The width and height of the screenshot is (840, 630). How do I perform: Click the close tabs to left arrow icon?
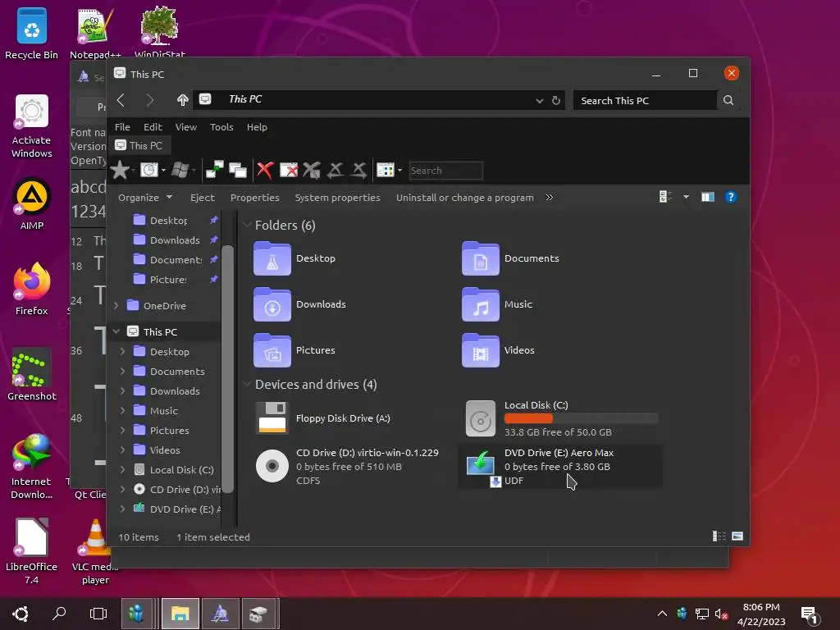336,171
